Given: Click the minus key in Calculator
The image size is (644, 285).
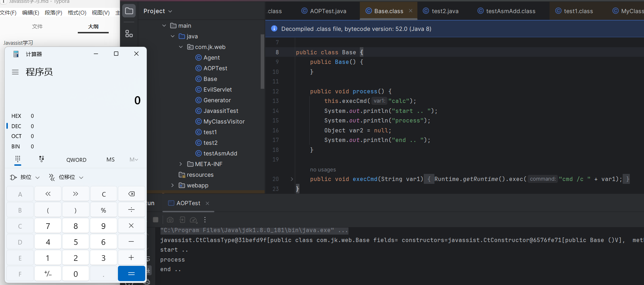Looking at the screenshot, I should pos(131,242).
